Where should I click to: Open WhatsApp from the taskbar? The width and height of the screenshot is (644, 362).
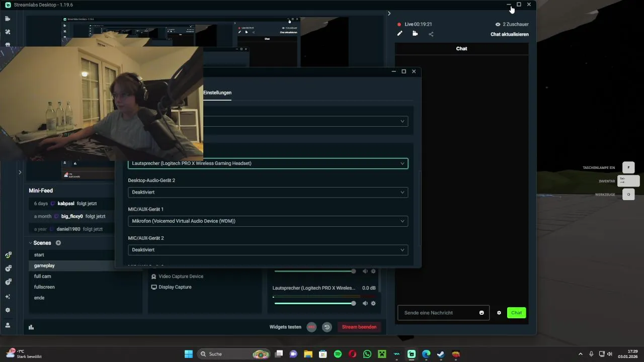coord(367,354)
